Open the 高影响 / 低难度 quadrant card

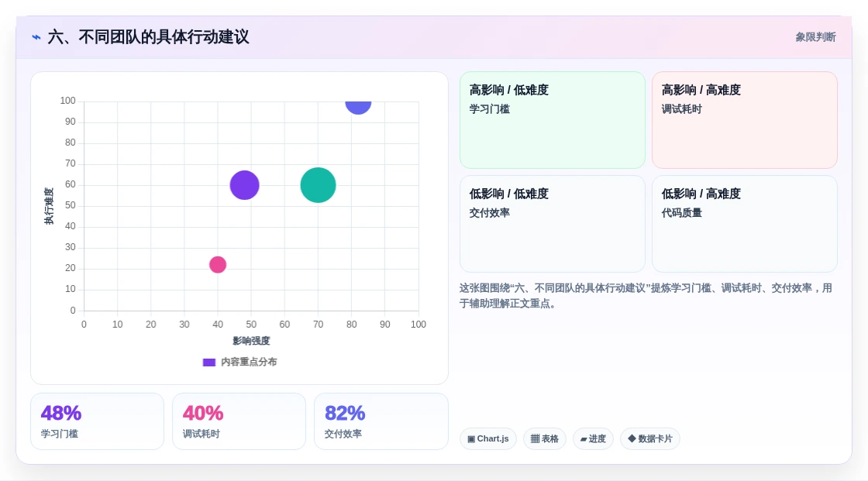tap(553, 120)
